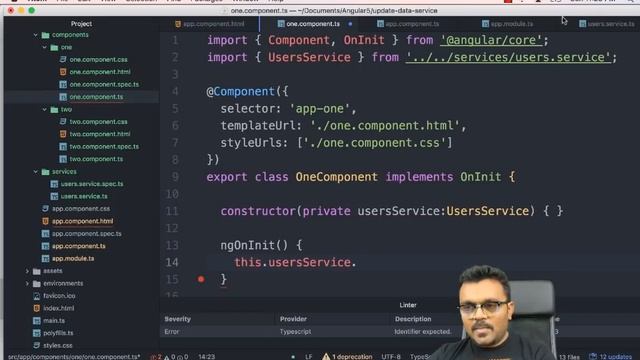Click red linter error dot on line 15
Screen dimensions: 640x360
[x=201, y=279]
